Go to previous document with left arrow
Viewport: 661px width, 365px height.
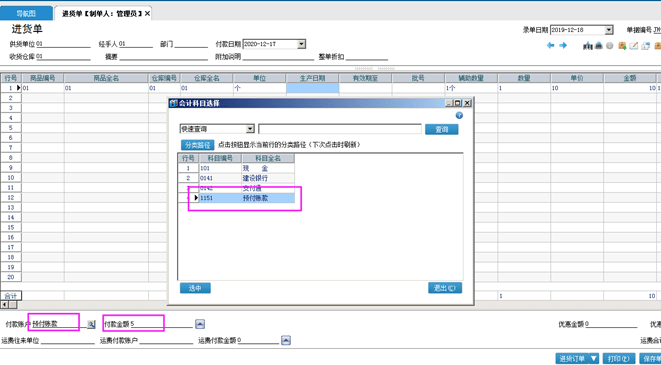tap(551, 46)
